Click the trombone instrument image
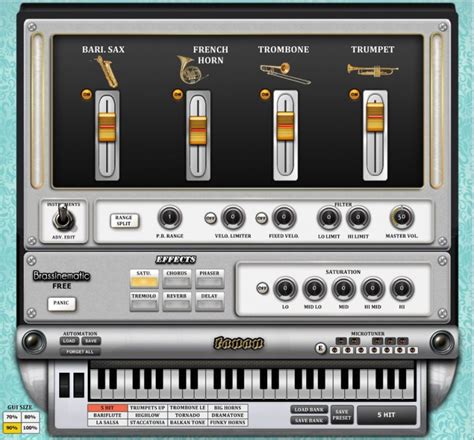 (x=285, y=74)
